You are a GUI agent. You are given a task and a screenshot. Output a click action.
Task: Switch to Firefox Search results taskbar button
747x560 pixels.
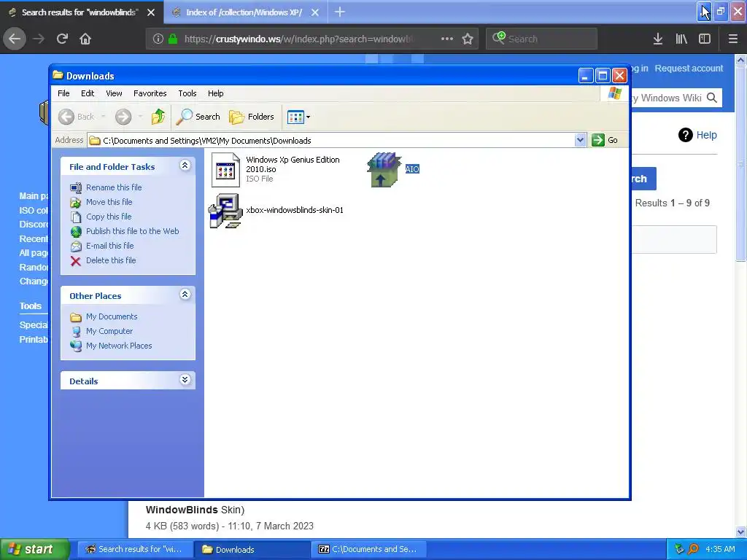(135, 550)
